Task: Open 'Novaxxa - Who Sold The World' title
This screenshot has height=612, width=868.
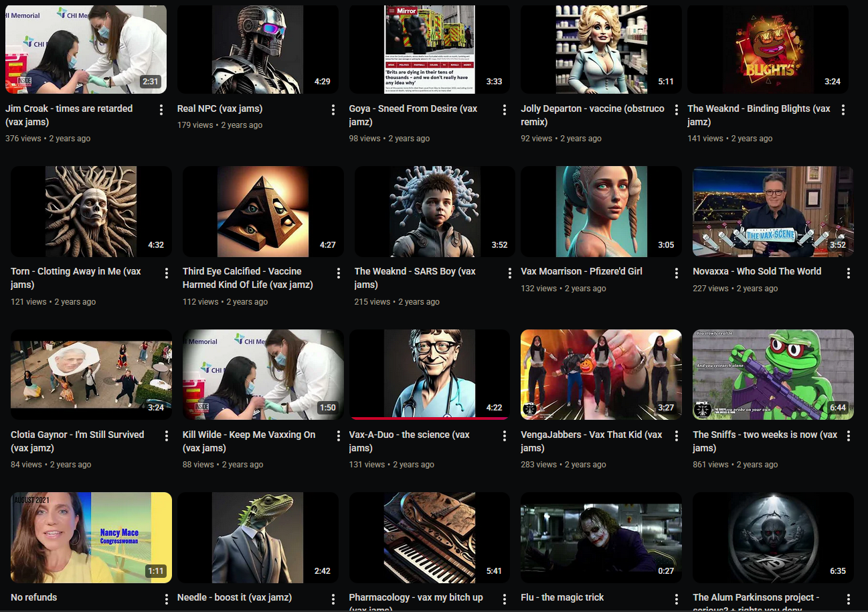Action: pyautogui.click(x=757, y=271)
